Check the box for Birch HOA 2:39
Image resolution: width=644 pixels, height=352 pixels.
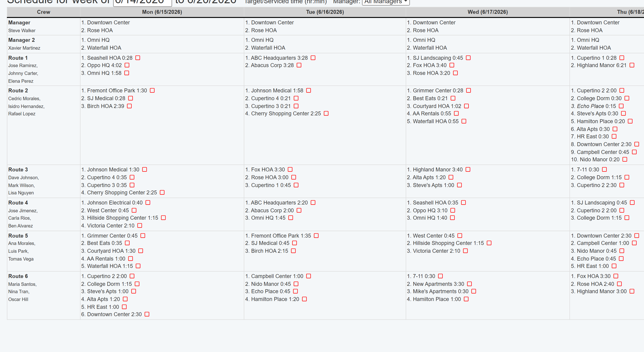pos(129,106)
